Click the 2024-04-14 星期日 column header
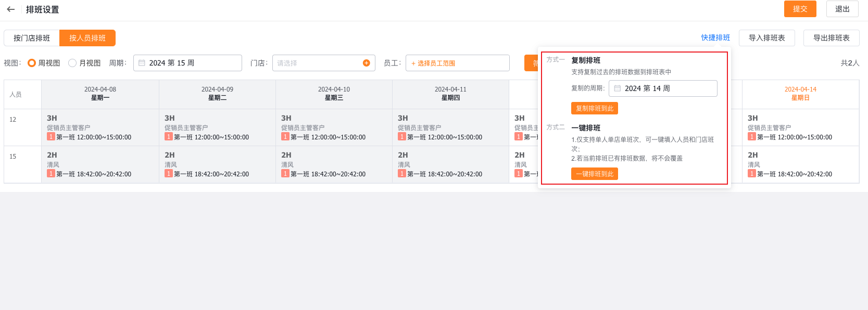 (800, 94)
